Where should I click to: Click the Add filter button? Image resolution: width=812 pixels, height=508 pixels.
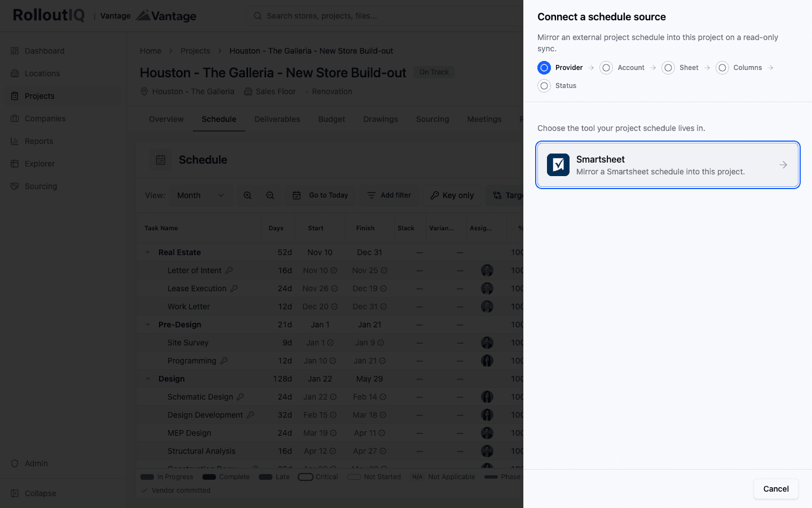pyautogui.click(x=389, y=195)
